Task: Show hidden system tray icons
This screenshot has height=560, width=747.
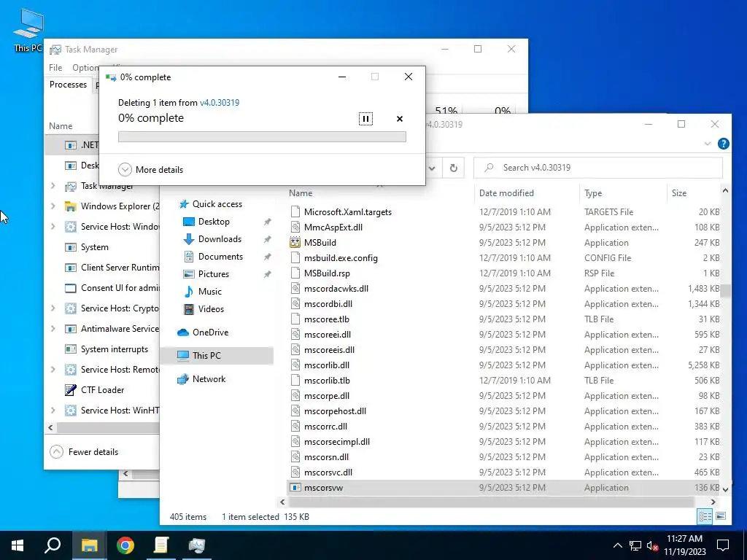Action: [x=617, y=545]
